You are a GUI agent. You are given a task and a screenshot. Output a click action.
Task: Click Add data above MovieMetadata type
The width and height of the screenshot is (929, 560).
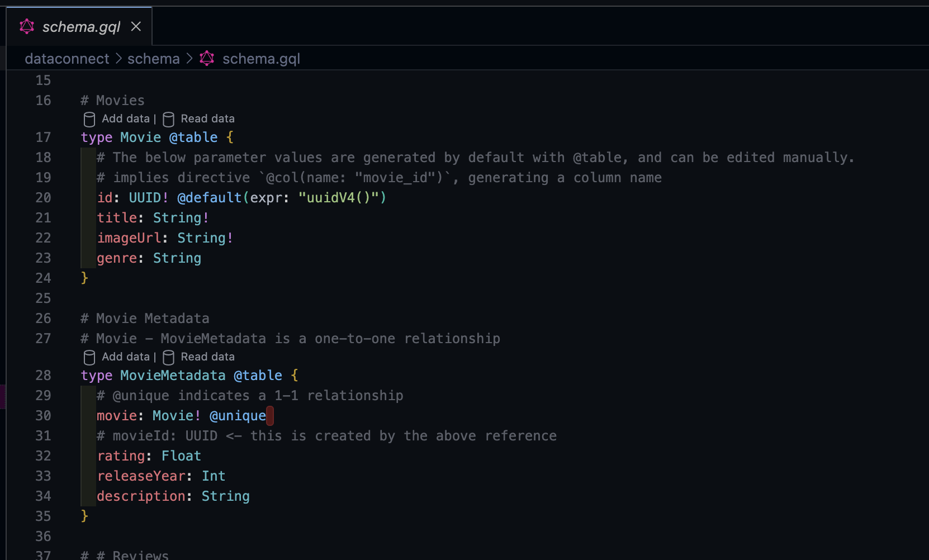[x=126, y=357]
